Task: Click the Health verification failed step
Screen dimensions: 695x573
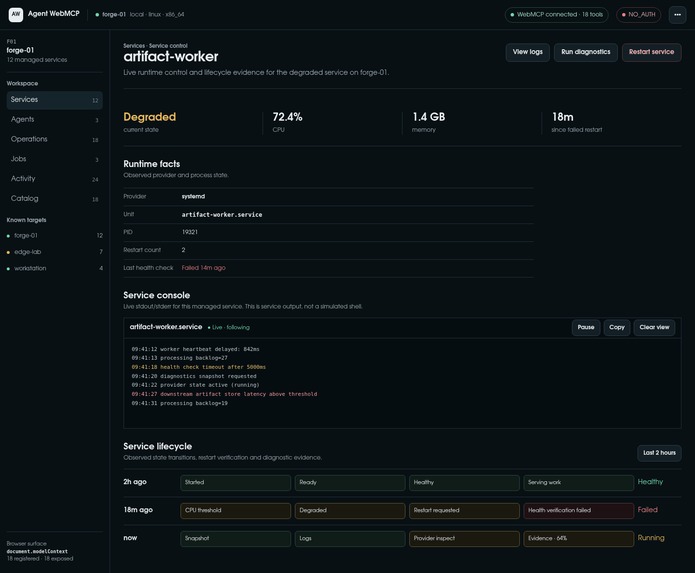Action: pos(578,511)
